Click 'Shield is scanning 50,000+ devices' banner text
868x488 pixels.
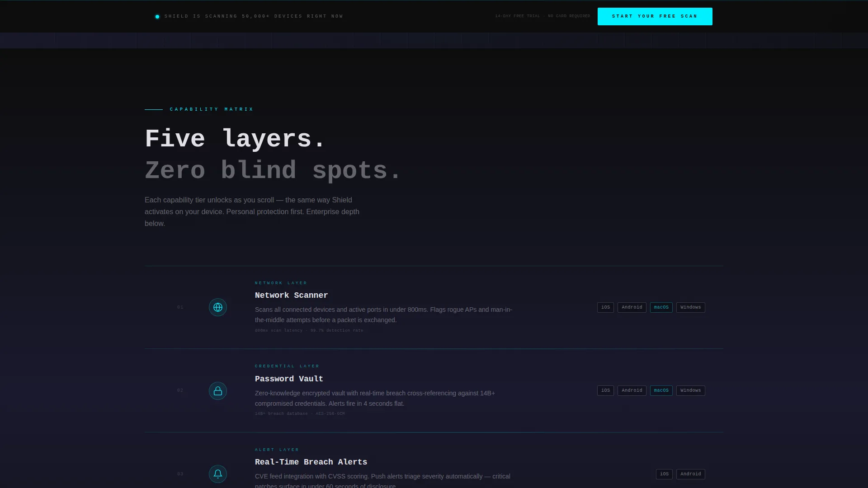[x=254, y=16]
